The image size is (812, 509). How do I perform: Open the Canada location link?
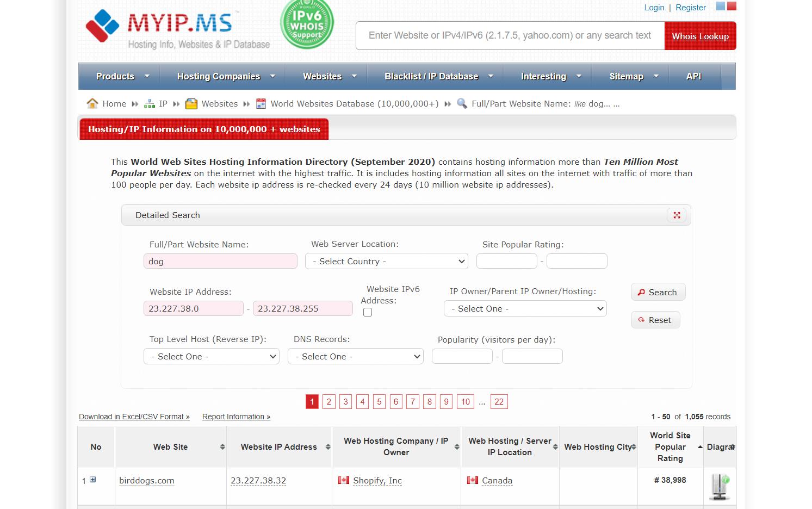[497, 481]
